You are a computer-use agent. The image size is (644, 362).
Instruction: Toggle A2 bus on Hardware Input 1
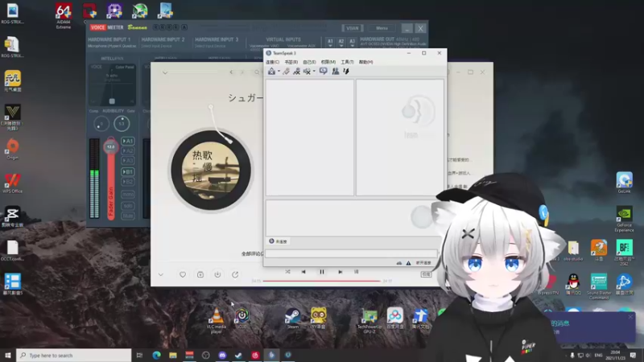tap(128, 150)
